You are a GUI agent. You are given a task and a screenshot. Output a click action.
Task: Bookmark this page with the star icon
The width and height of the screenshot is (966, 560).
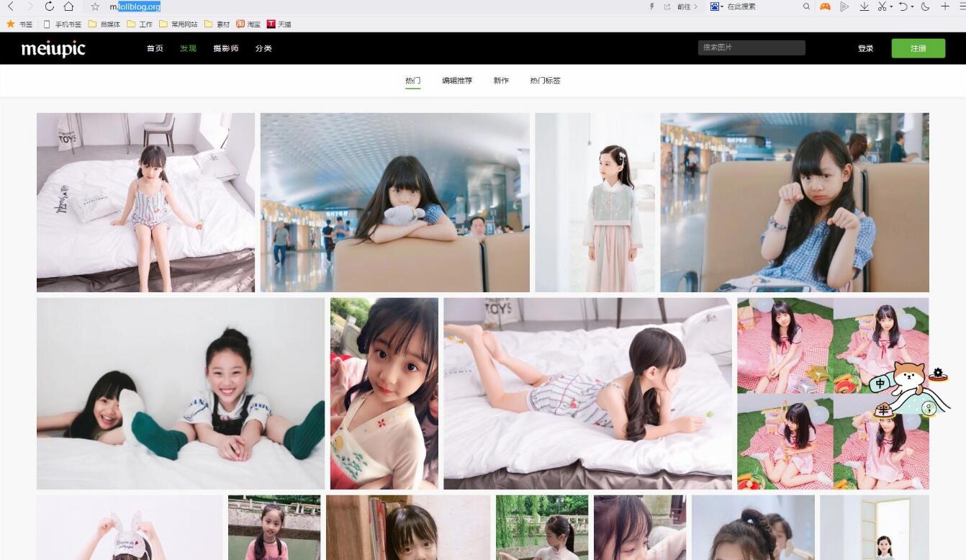(95, 6)
